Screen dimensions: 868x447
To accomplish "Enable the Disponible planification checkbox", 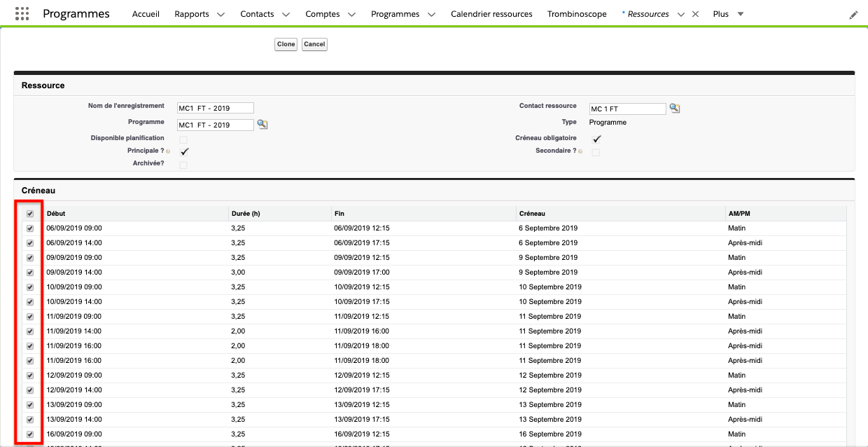I will tap(183, 139).
